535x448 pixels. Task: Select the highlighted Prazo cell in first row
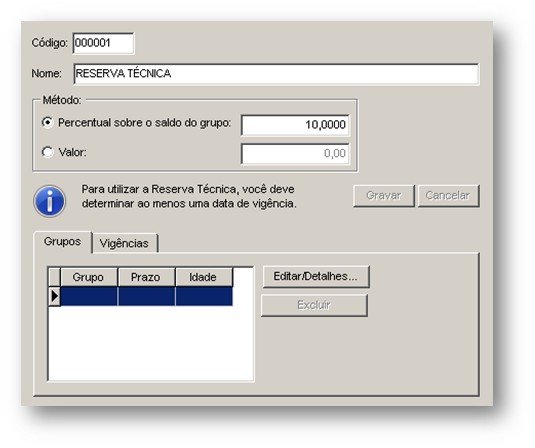[x=146, y=296]
